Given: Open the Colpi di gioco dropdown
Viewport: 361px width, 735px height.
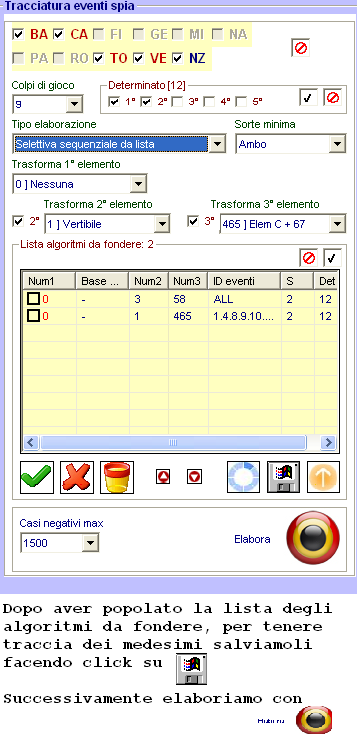Looking at the screenshot, I should pyautogui.click(x=74, y=104).
